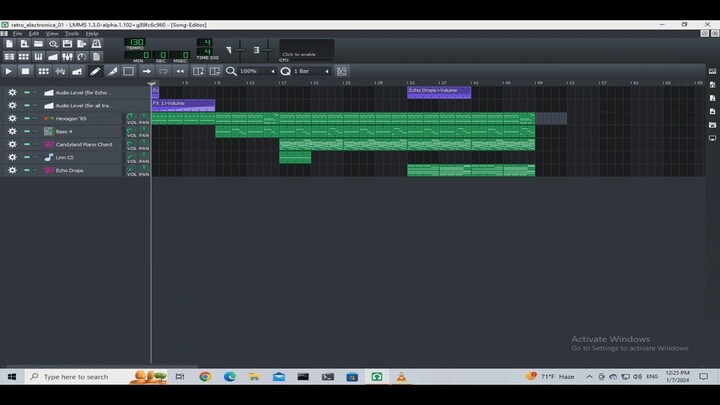Screen dimensions: 720x405
Task: Click the Candyland Piano Chord track name
Action: click(83, 144)
